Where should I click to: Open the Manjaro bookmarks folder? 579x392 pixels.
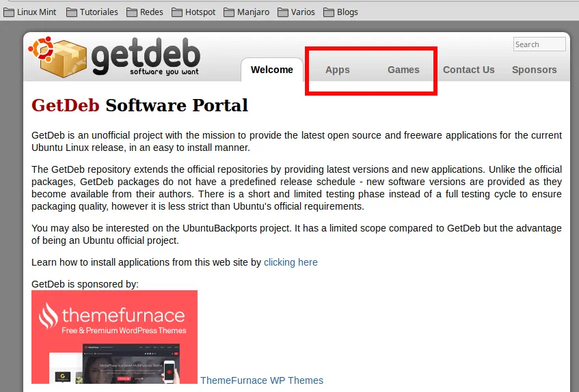pyautogui.click(x=247, y=12)
